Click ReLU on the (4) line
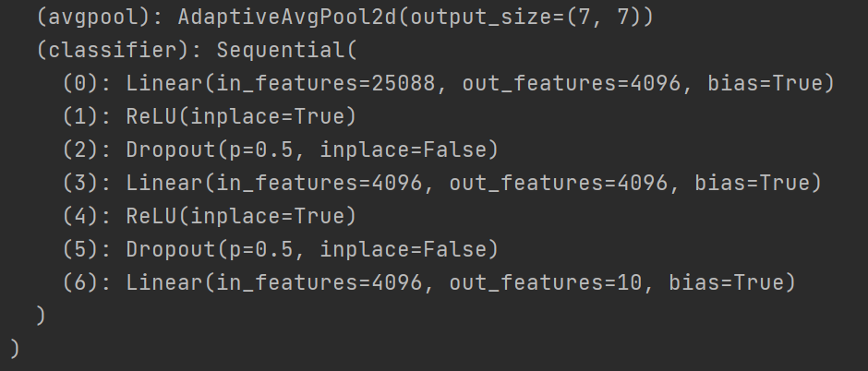Image resolution: width=868 pixels, height=371 pixels. (x=151, y=217)
